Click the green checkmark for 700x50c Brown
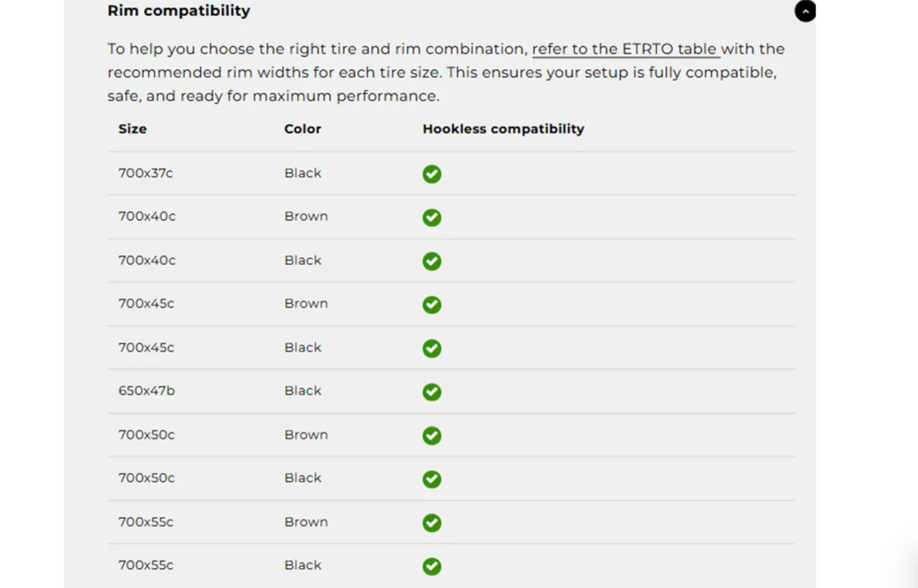Viewport: 918px width, 588px height. 432,436
